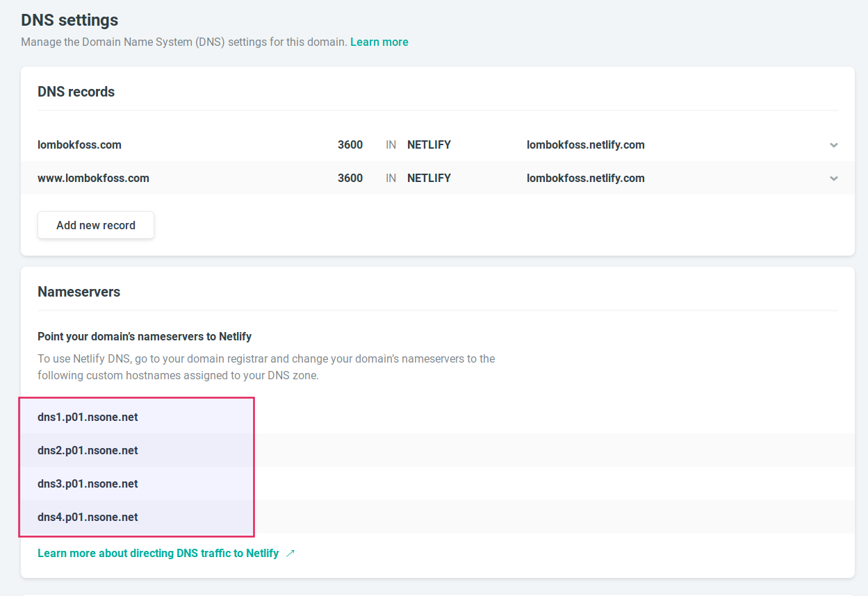Click the Nameservers section heading
This screenshot has width=868, height=596.
point(79,292)
